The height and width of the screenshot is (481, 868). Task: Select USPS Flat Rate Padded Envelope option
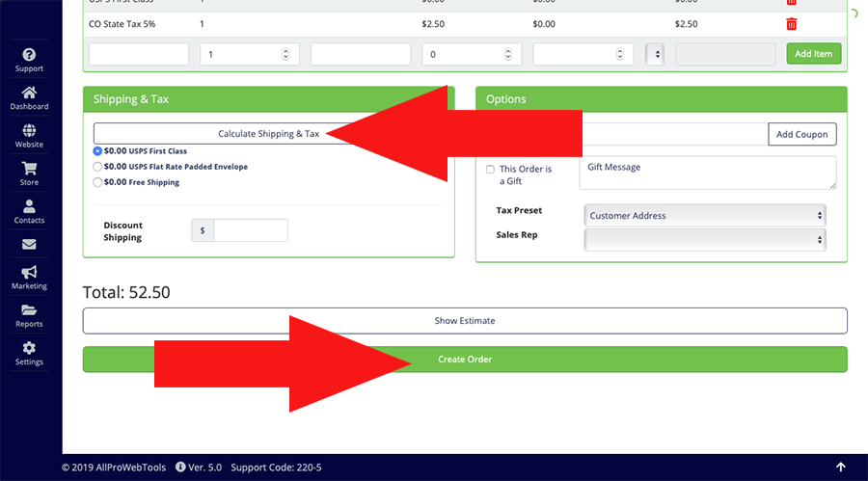97,167
